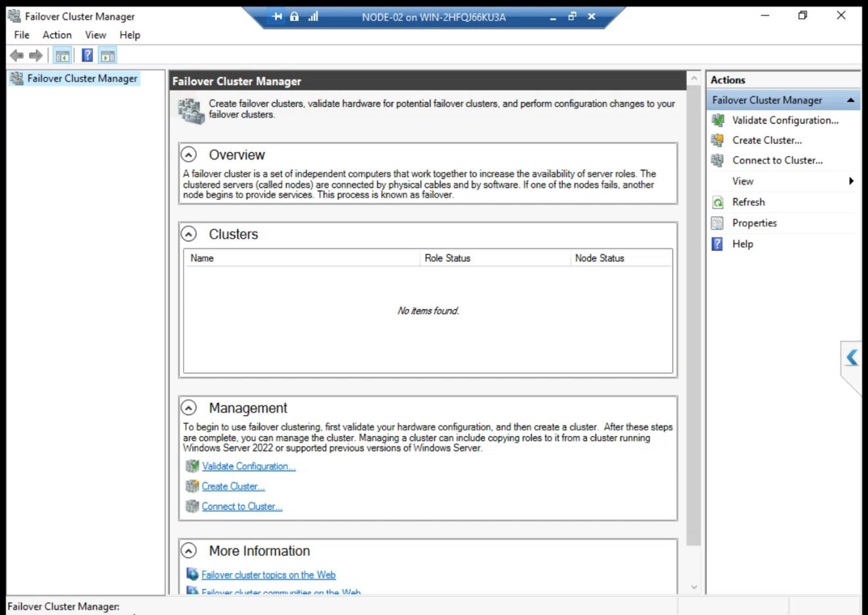Viewport: 868px width, 615px height.
Task: Click the Properties icon in the Actions pane
Action: coord(718,223)
